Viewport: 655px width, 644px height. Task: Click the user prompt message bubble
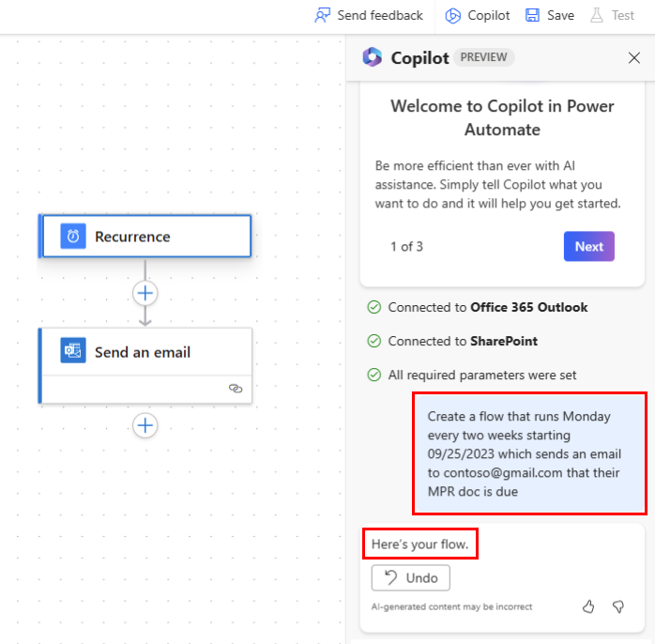529,454
